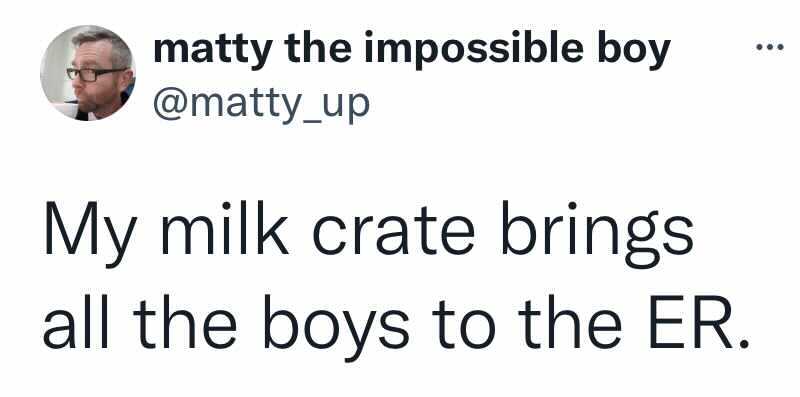The image size is (800, 397).
Task: Click the word "all" on the second tweet line
Action: point(76,323)
